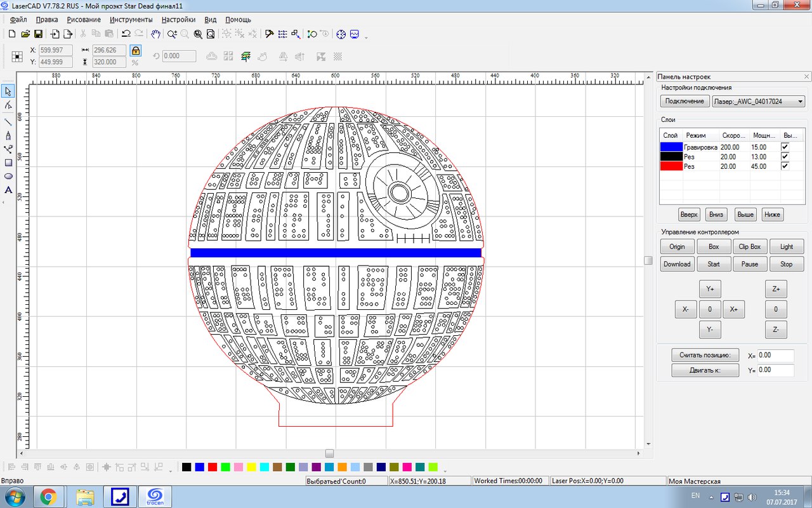Screen dimensions: 812x508
Task: Click the Save file icon
Action: point(38,34)
